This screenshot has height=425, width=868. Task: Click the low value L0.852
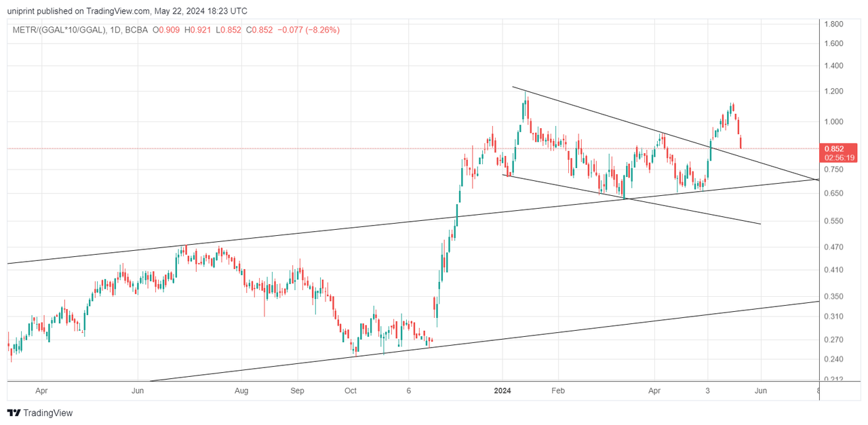pos(228,30)
